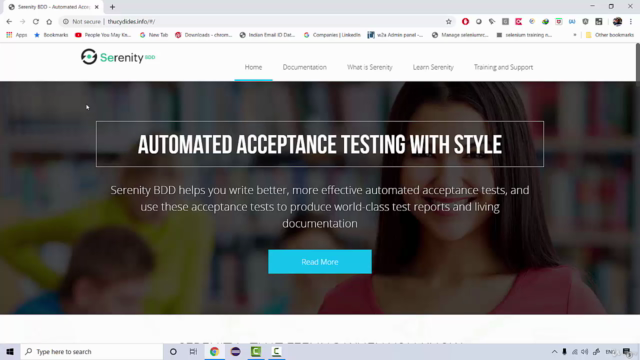Open the Indian Email ID Database bookmark

click(x=267, y=35)
